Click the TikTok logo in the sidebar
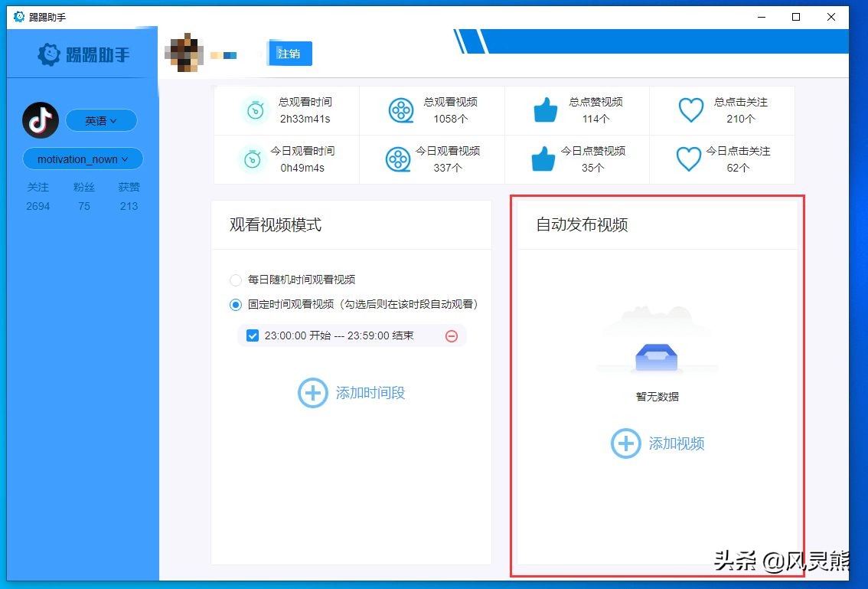This screenshot has height=589, width=868. (x=40, y=120)
